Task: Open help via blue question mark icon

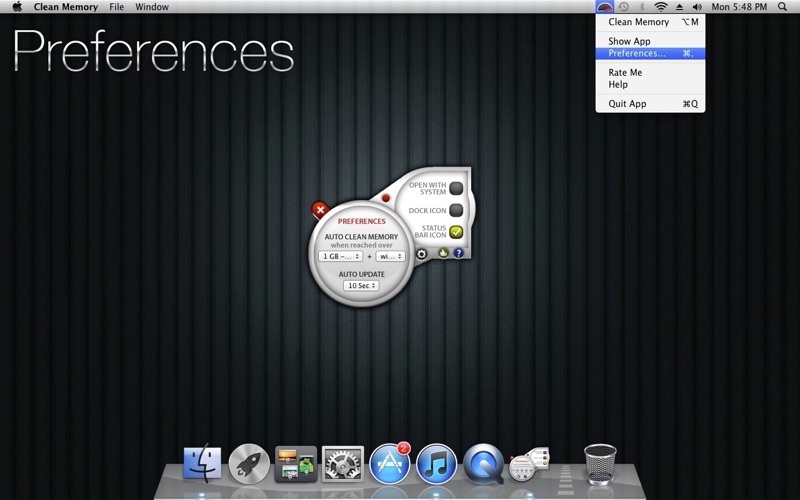Action: pyautogui.click(x=458, y=253)
